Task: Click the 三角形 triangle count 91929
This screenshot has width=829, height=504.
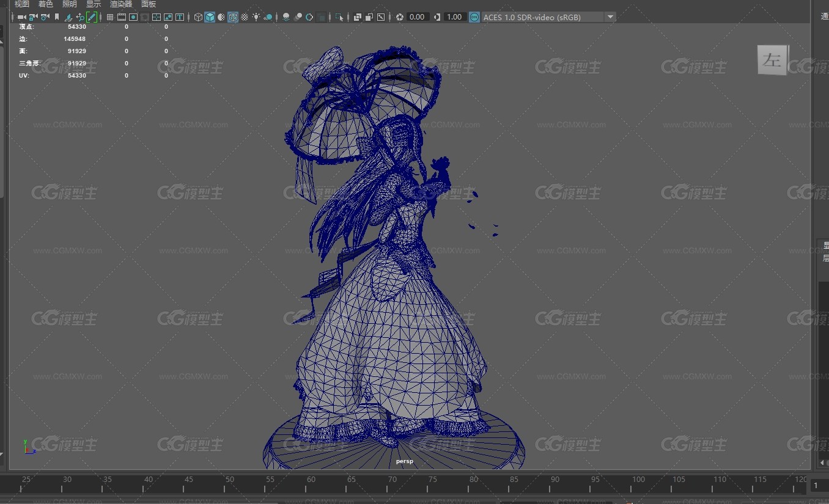Action: point(77,64)
